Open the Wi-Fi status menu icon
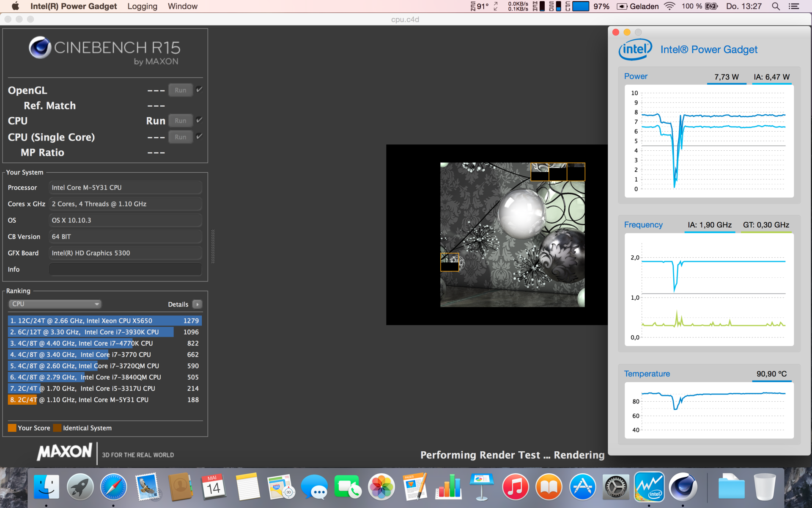 point(669,6)
